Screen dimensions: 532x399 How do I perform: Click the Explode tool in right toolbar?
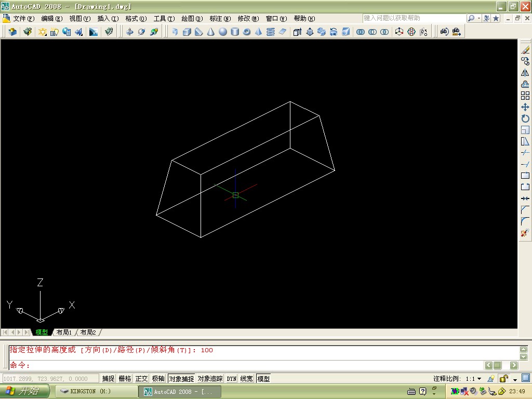[x=525, y=233]
